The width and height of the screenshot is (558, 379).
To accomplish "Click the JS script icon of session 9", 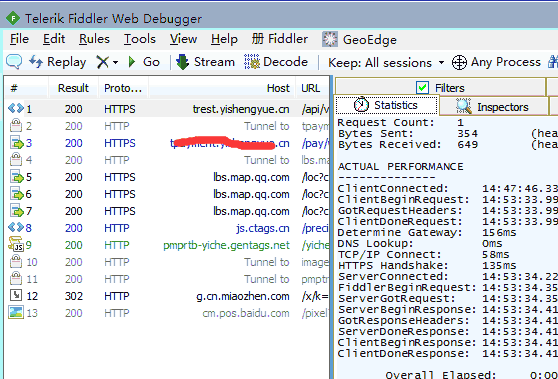I will [16, 244].
